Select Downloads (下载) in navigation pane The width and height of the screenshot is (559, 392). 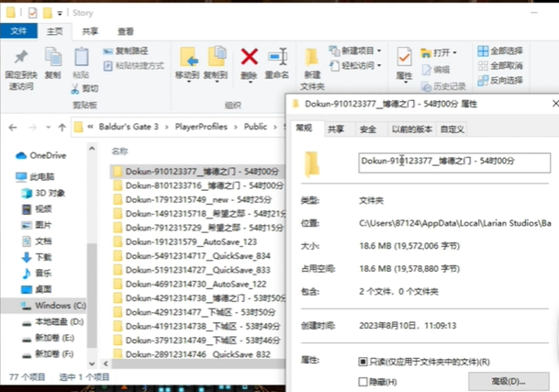(x=37, y=257)
